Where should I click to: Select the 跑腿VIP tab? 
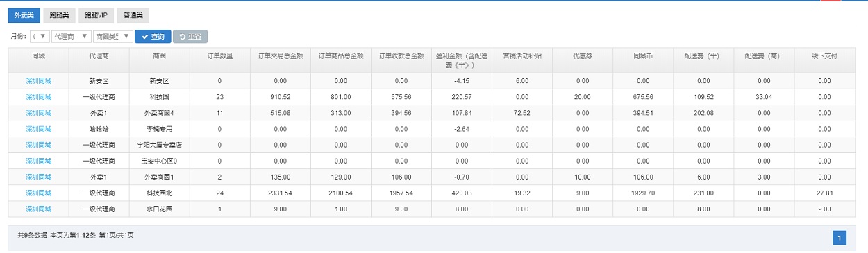pyautogui.click(x=96, y=15)
